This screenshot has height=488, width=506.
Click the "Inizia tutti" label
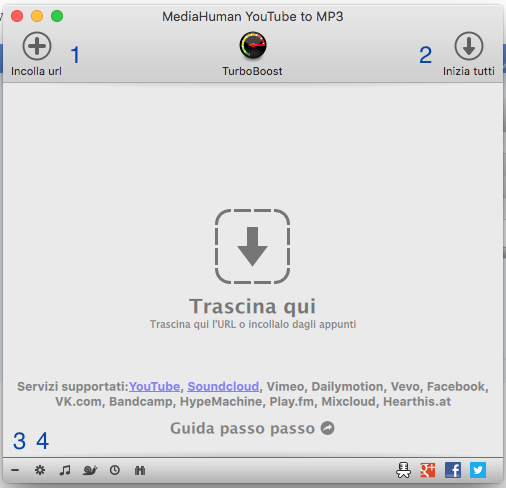pos(469,71)
